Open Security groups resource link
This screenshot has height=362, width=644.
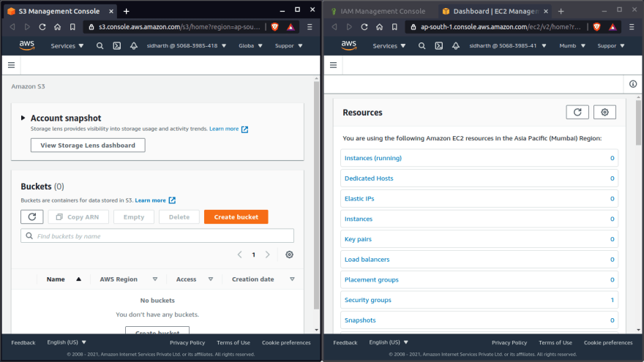click(367, 300)
